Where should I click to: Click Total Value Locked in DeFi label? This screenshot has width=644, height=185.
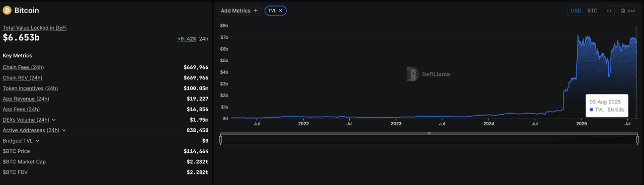[x=35, y=28]
